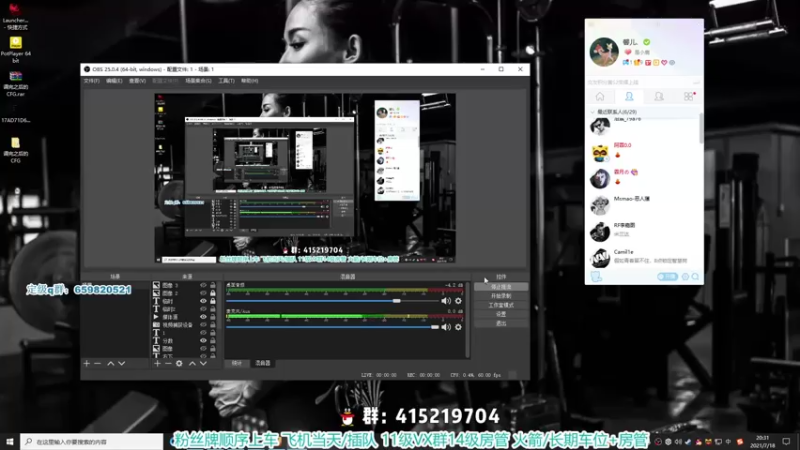The width and height of the screenshot is (800, 450).
Task: Click the 工作室模式 button in OBS controls
Action: coord(501,305)
